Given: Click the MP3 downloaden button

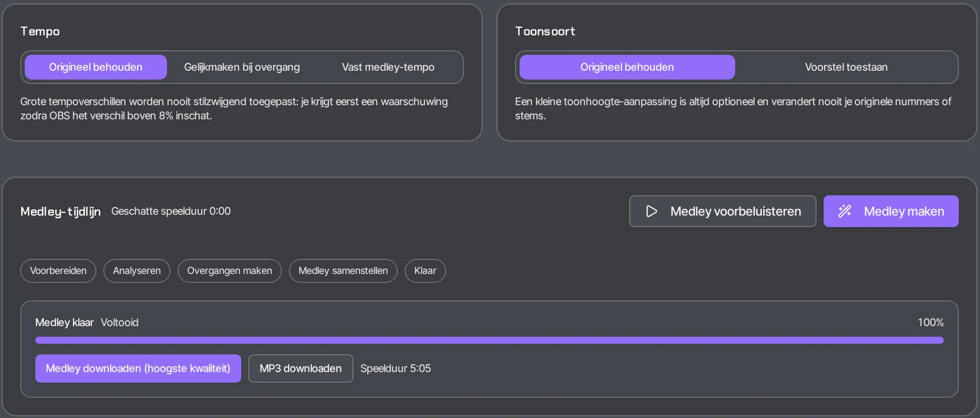Looking at the screenshot, I should [301, 368].
